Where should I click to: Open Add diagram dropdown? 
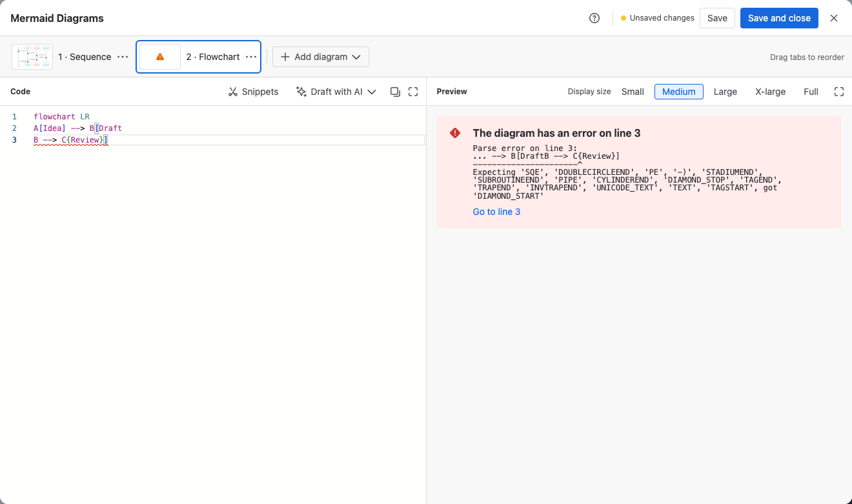coord(321,57)
